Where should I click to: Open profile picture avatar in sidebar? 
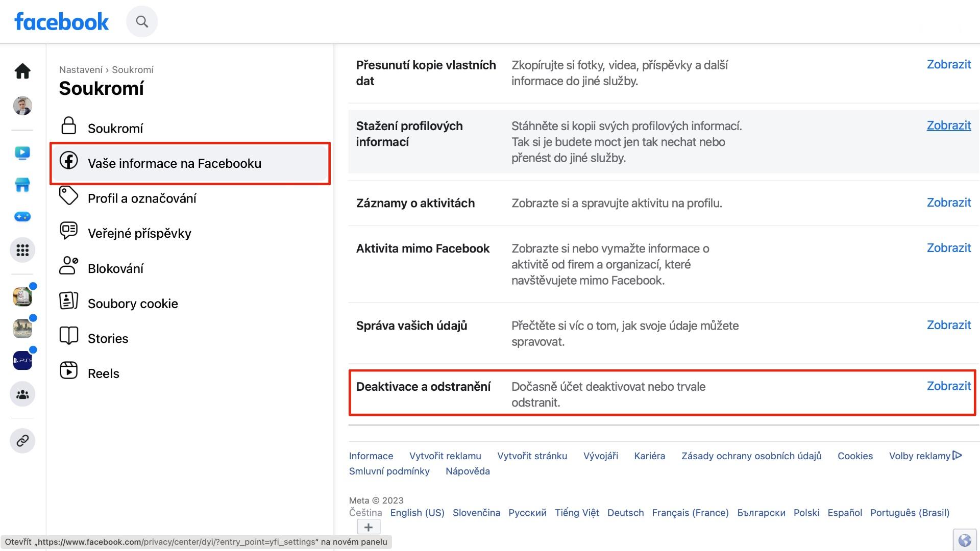coord(22,106)
